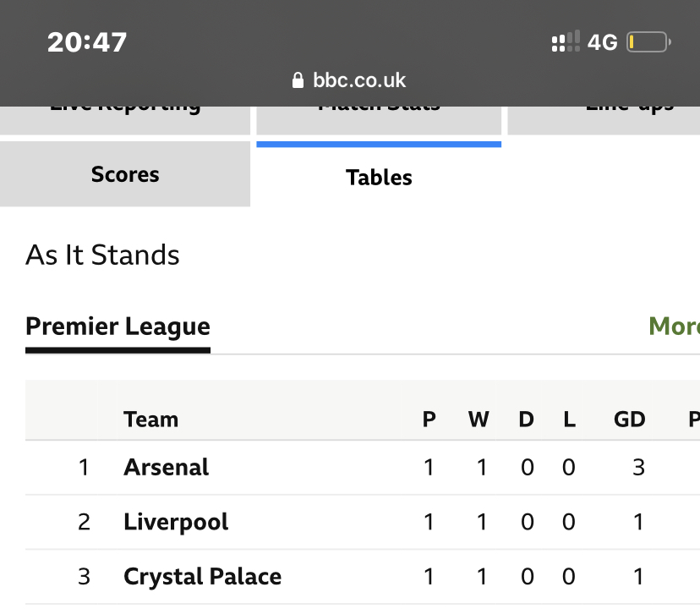700x609 pixels.
Task: Tap the 20:47 clock in status bar
Action: pyautogui.click(x=87, y=42)
